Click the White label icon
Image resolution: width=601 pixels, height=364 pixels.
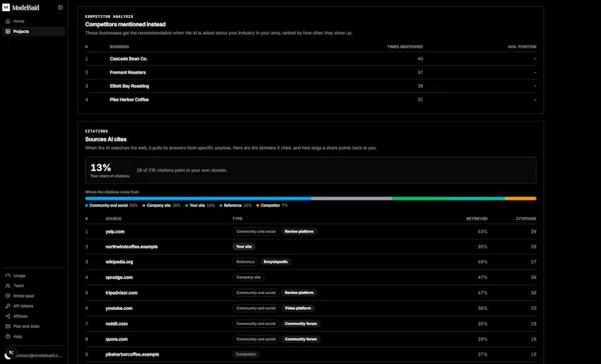coord(8,296)
